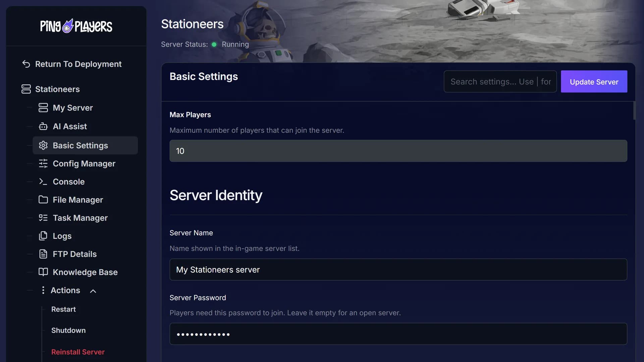Click the AI Assist robot icon
644x362 pixels.
point(43,126)
